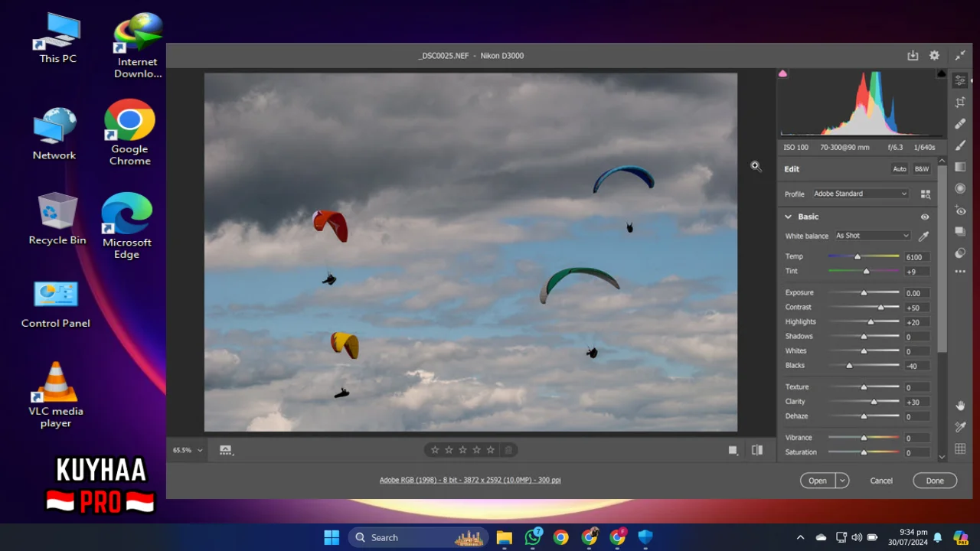Click the single-view default settings square icon
This screenshot has height=551, width=980.
tap(733, 450)
